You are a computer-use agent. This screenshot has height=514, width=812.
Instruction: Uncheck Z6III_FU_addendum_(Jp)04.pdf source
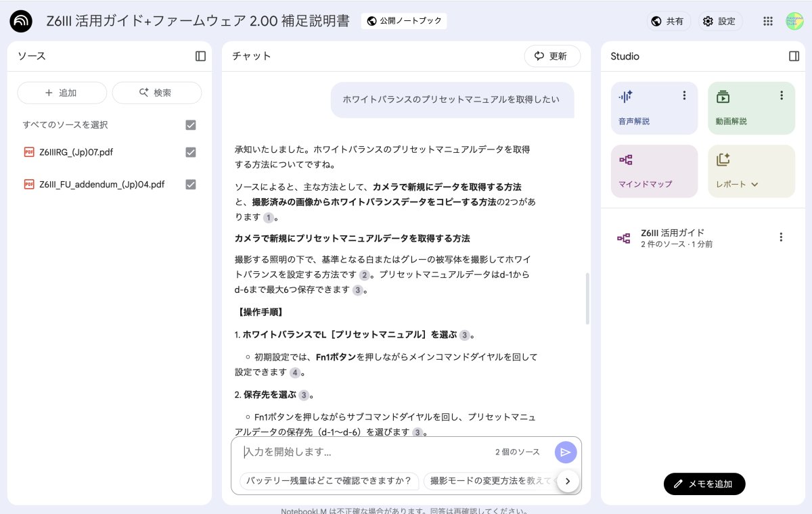pos(191,184)
